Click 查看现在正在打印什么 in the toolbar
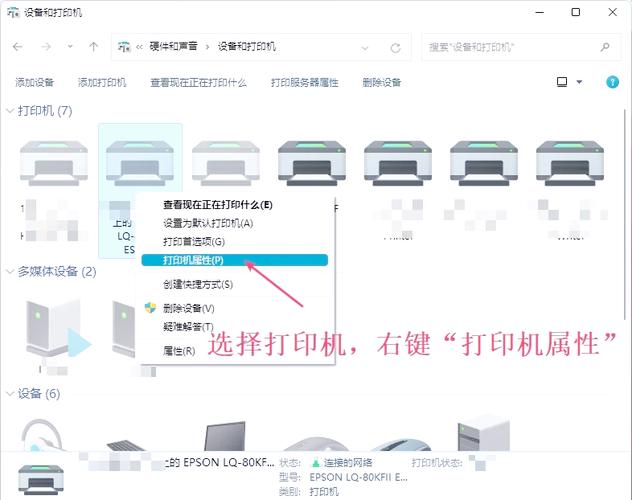 (198, 83)
